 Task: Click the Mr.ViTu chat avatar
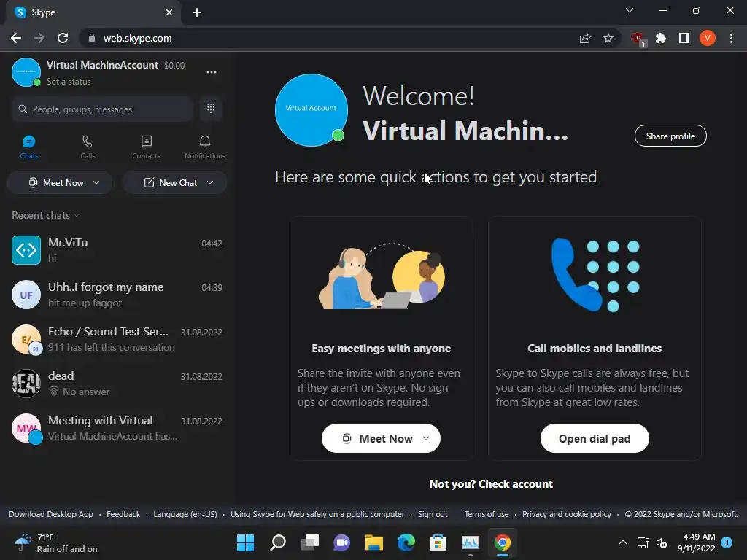pyautogui.click(x=26, y=250)
